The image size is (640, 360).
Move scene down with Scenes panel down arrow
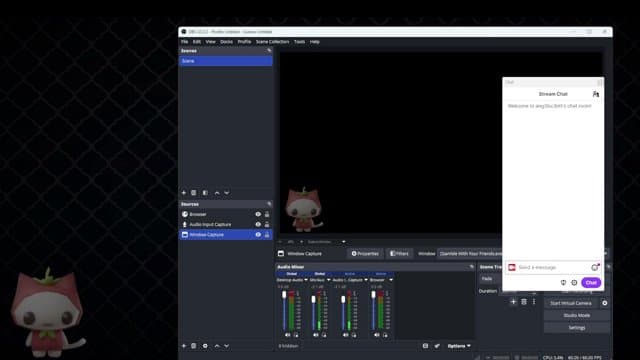pos(227,193)
